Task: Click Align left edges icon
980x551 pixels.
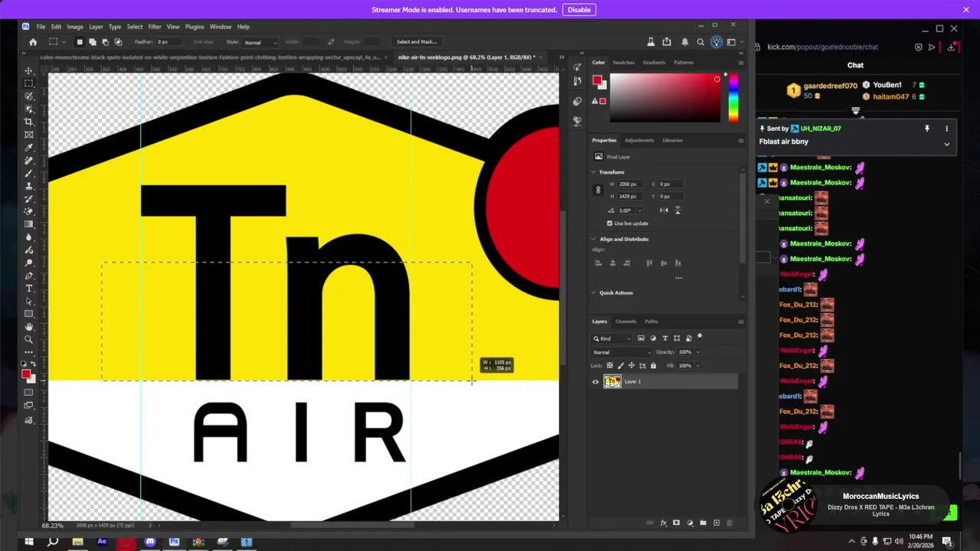Action: pyautogui.click(x=599, y=263)
